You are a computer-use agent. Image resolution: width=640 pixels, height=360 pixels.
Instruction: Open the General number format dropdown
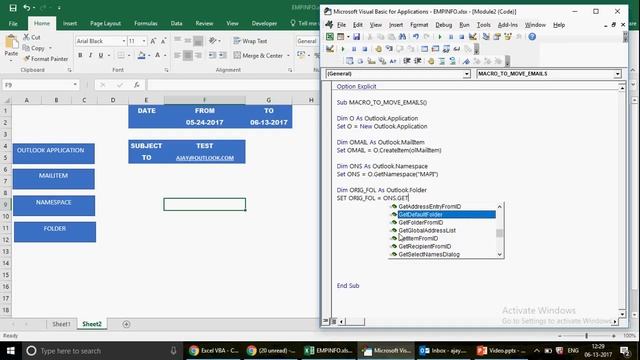[x=307, y=41]
